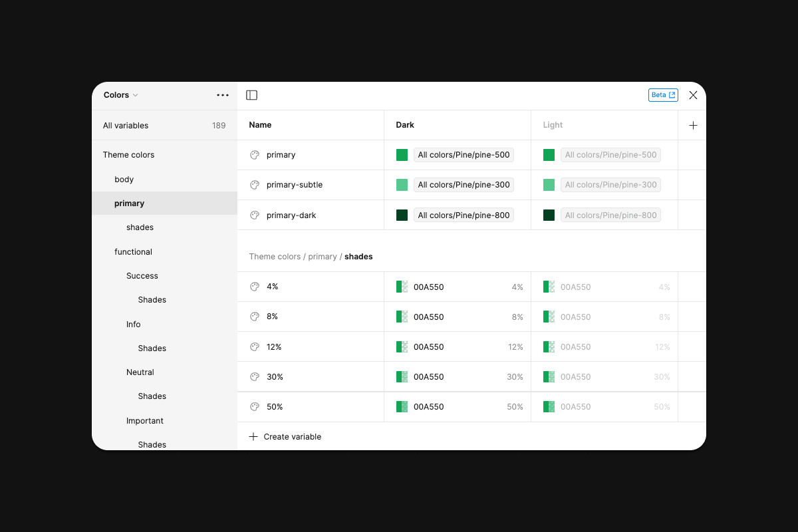Click the Dark mode swatch for primary-dark

(402, 215)
